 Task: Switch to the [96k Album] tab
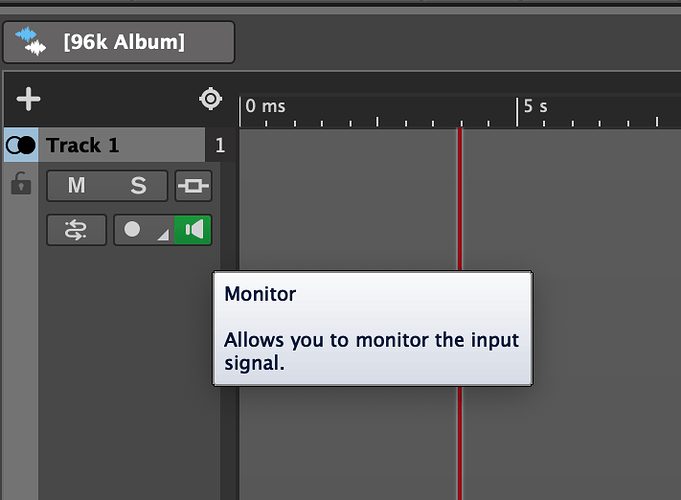[x=123, y=43]
